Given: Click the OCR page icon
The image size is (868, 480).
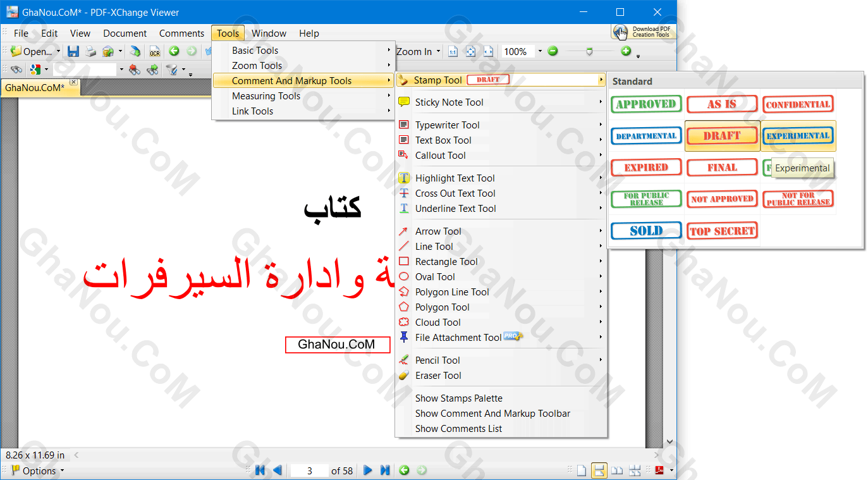Looking at the screenshot, I should point(154,51).
